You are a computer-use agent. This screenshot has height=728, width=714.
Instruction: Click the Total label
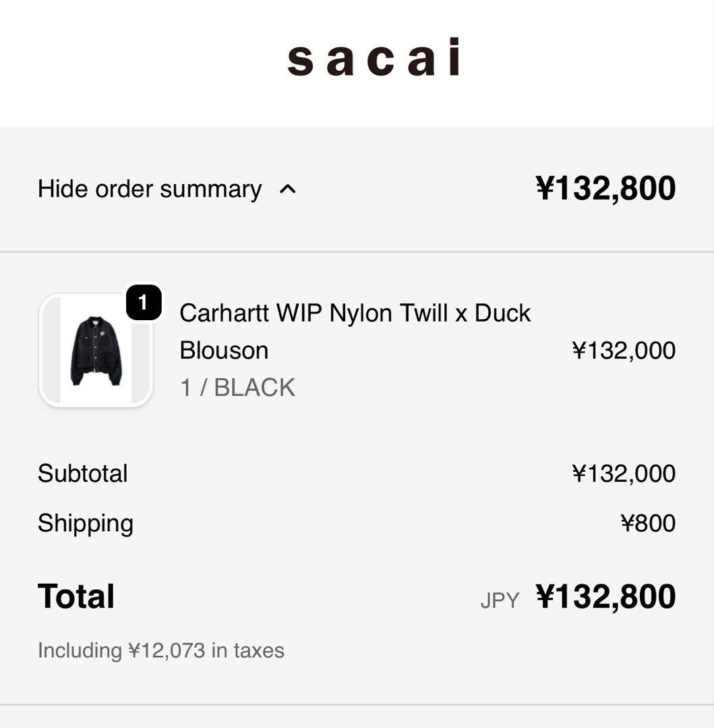(x=76, y=596)
